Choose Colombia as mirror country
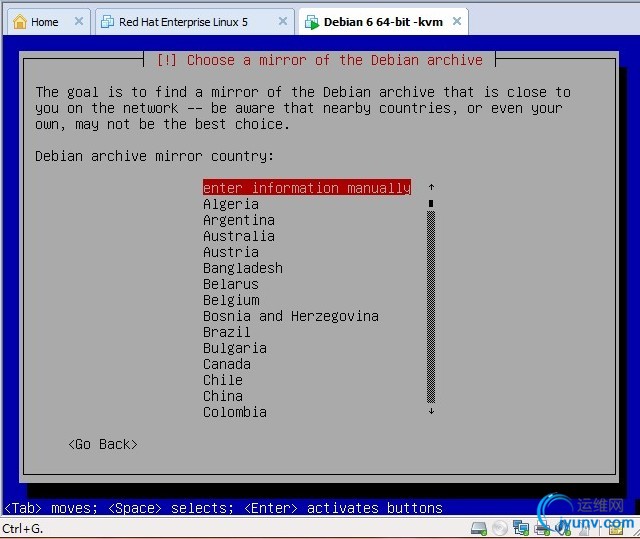 point(235,412)
